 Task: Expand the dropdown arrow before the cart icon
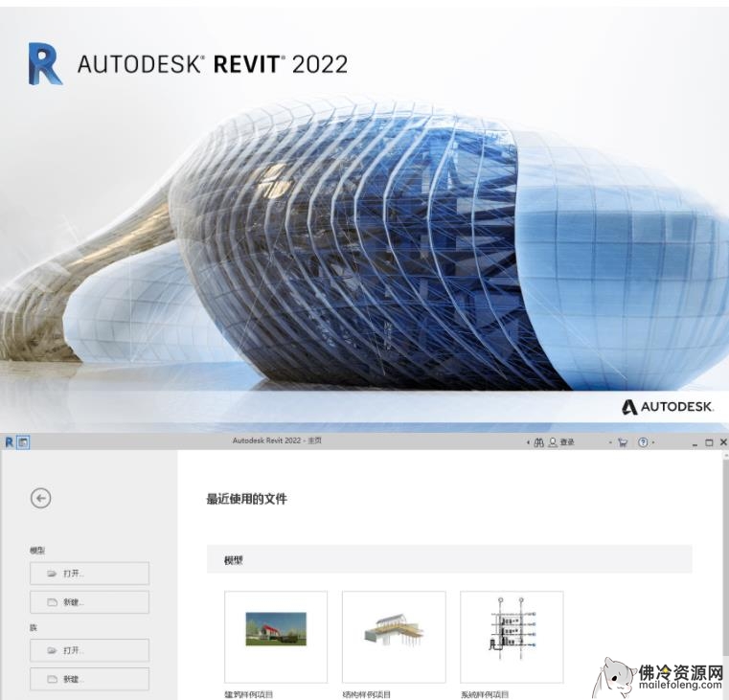click(610, 442)
